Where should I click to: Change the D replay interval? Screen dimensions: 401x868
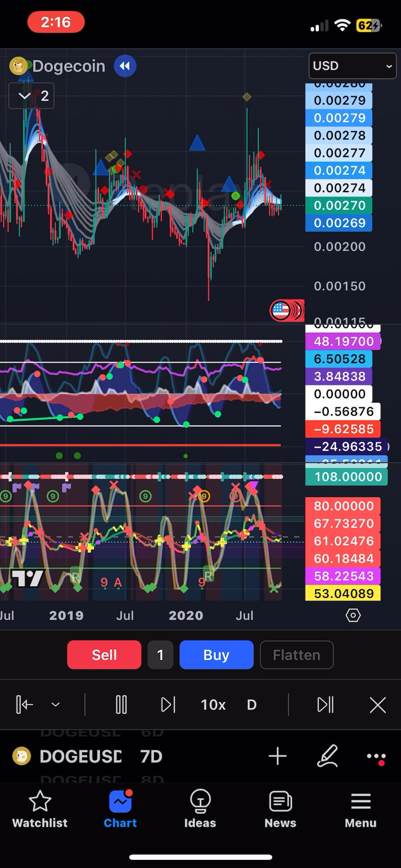pos(252,704)
